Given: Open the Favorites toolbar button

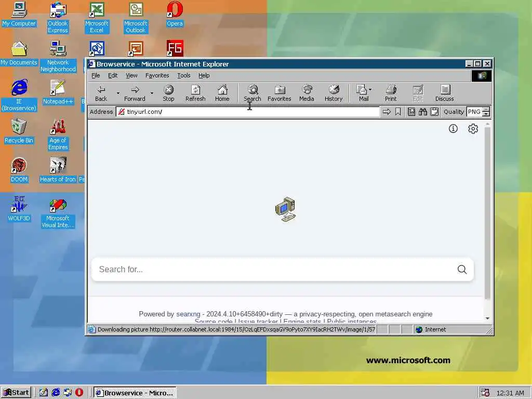Looking at the screenshot, I should coord(279,93).
